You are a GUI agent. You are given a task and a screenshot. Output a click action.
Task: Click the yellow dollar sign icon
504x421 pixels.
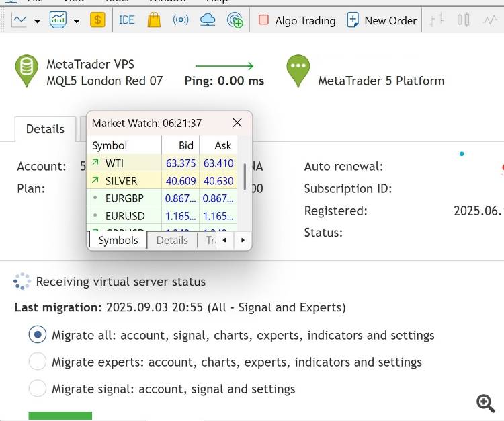coord(97,20)
